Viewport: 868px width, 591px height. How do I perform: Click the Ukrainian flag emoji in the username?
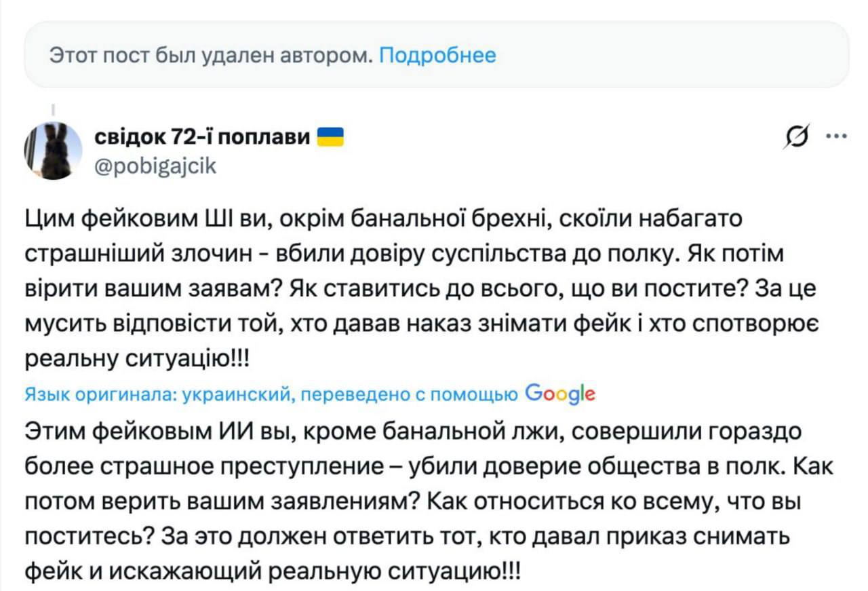(x=330, y=136)
